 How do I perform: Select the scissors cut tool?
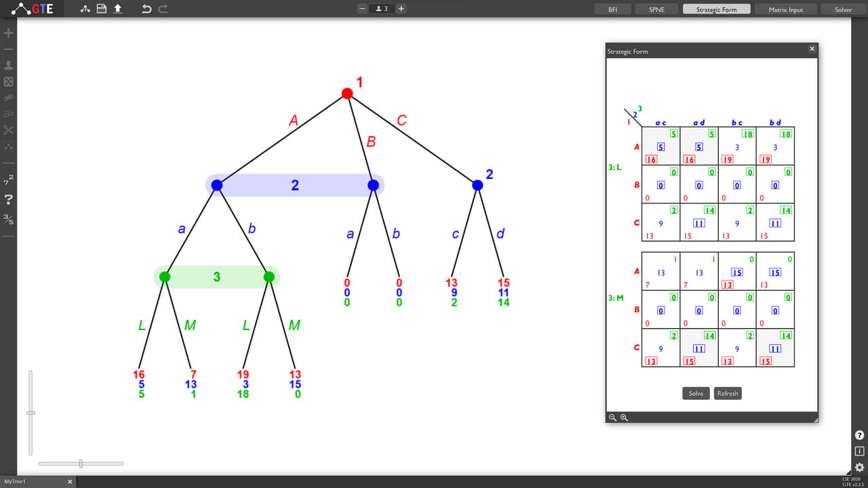point(9,130)
